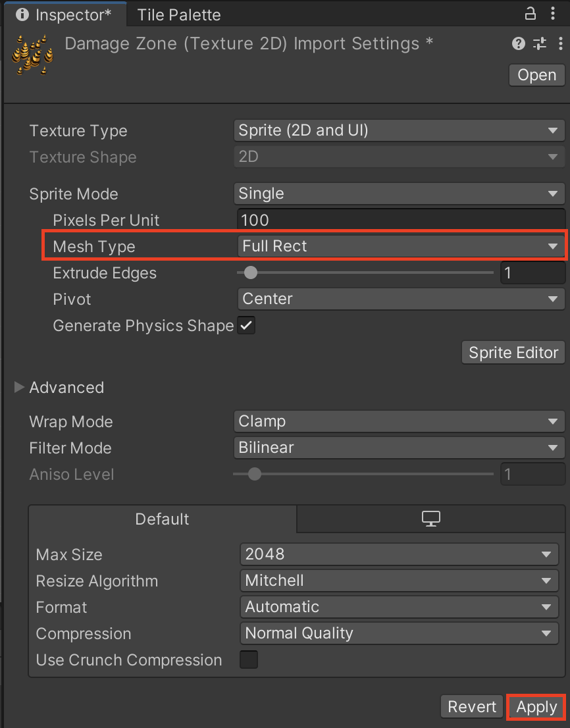Screen dimensions: 570x728
Task: Switch to the Tile Palette tab
Action: (x=179, y=14)
